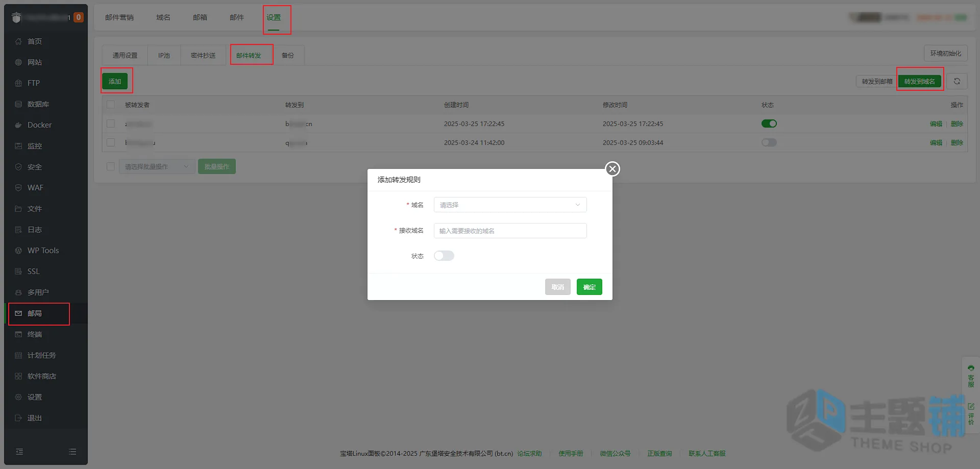This screenshot has height=469, width=980.
Task: Click the 监控 monitor icon
Action: tap(18, 146)
